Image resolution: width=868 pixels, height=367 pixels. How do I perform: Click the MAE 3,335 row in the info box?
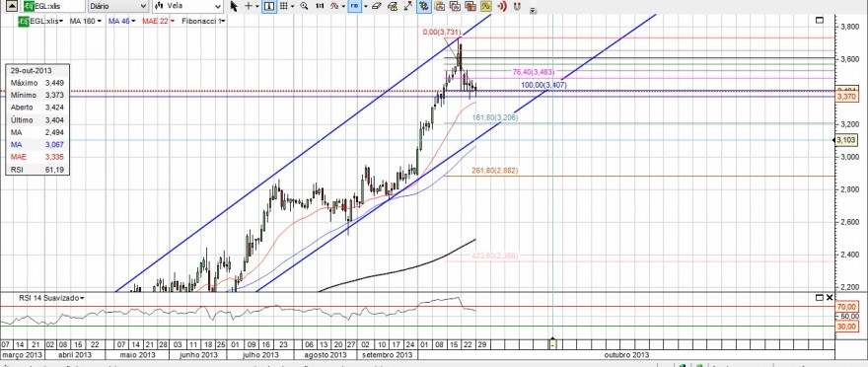click(37, 157)
